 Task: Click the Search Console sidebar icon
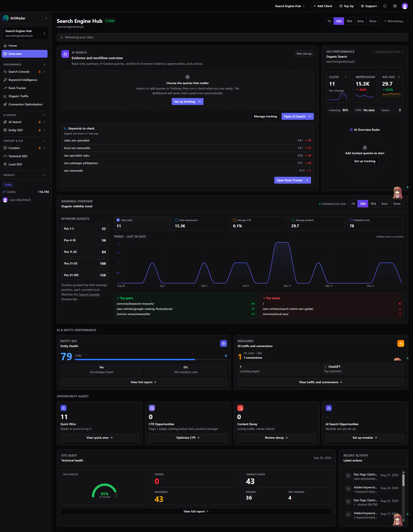pyautogui.click(x=5, y=72)
